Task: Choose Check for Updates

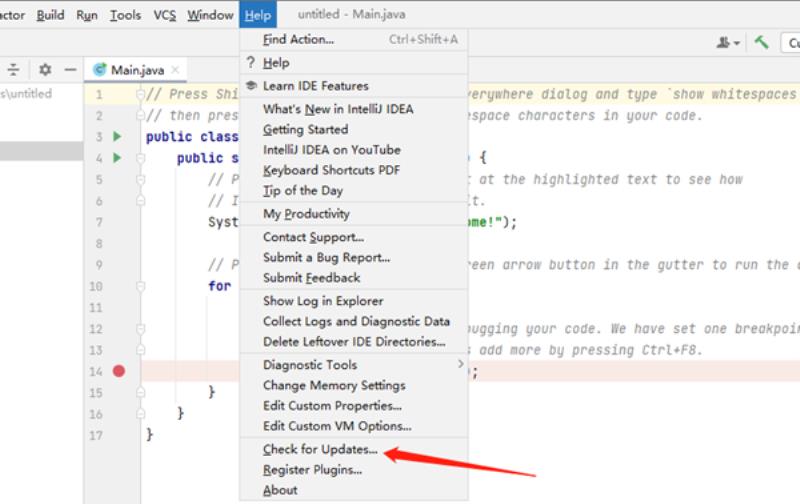Action: (354, 449)
